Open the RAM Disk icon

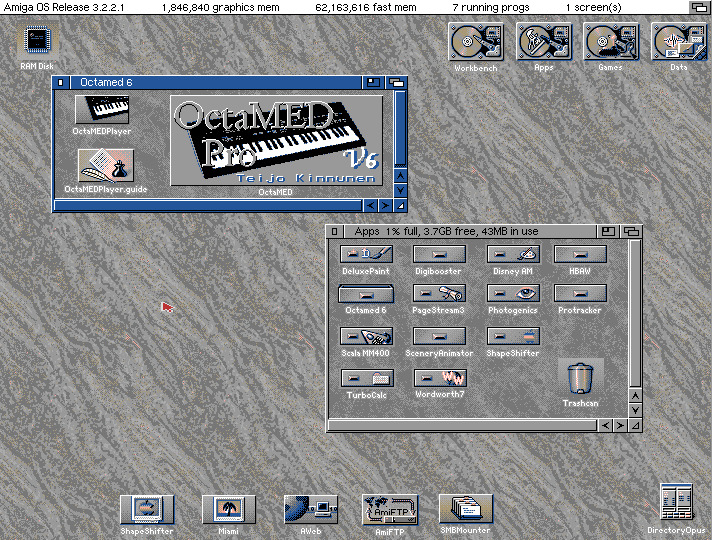pyautogui.click(x=37, y=40)
